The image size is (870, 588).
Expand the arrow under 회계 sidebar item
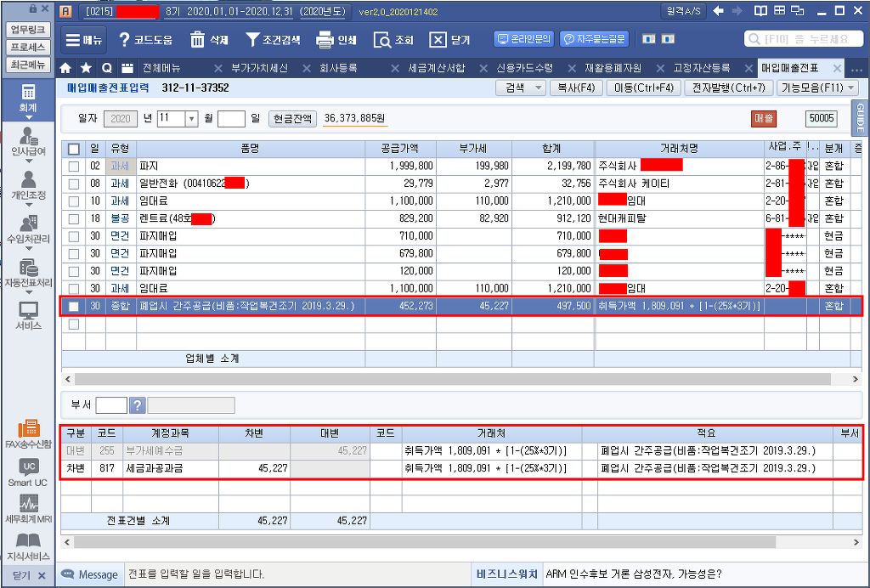28,117
